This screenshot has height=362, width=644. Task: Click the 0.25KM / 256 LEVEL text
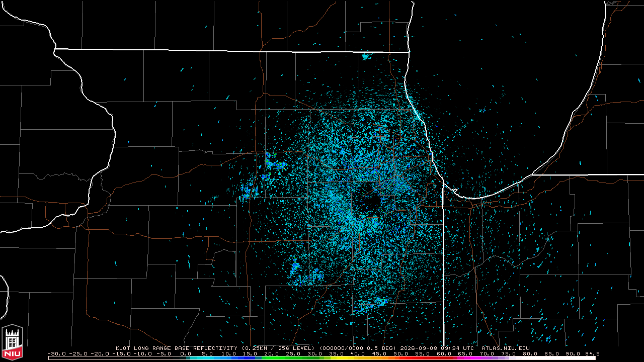click(x=278, y=348)
